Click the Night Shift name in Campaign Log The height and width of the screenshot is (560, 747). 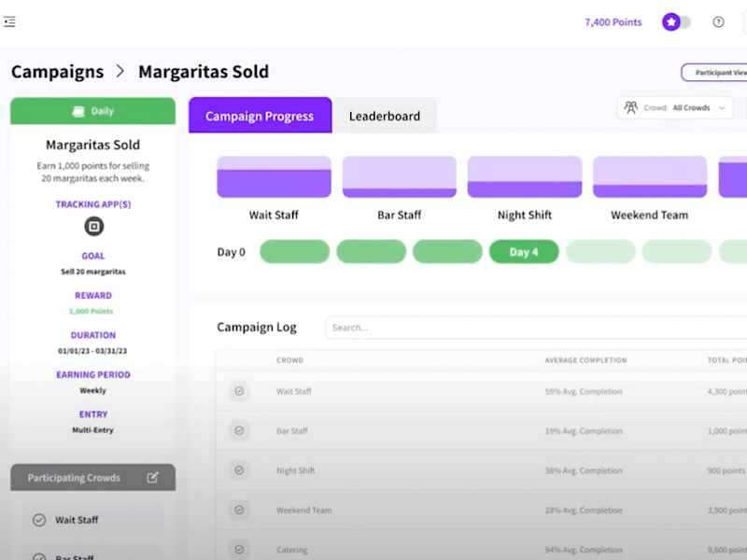(x=295, y=470)
